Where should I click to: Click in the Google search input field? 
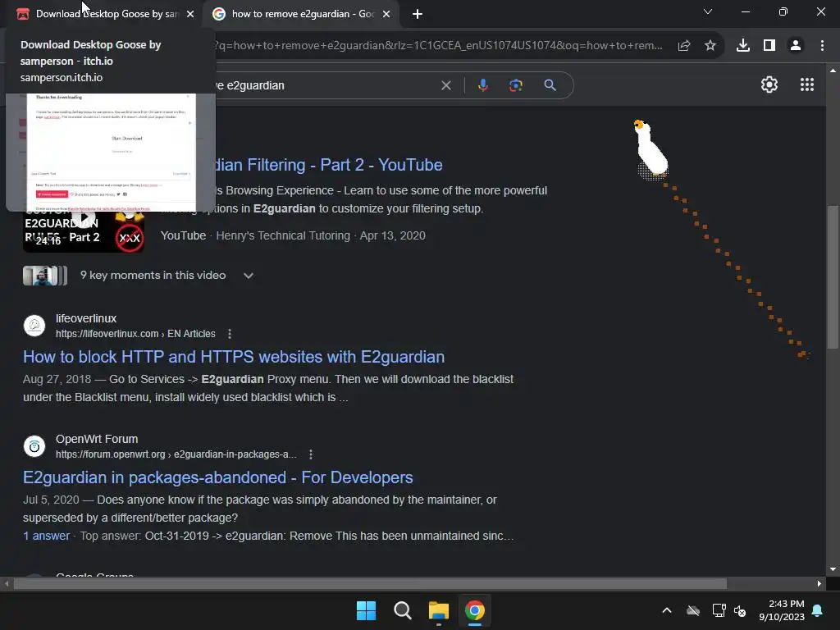(x=326, y=85)
